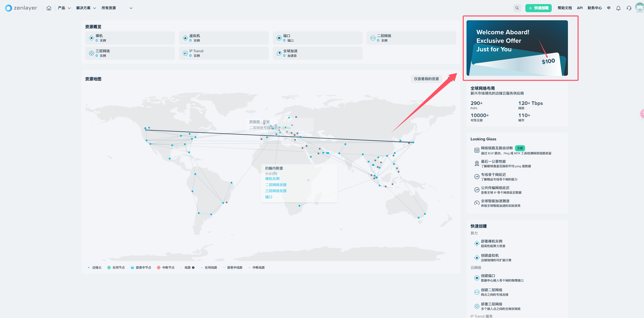644x318 pixels.
Task: Open 网络链路及路由诊断 Looking Glass link
Action: click(x=497, y=148)
